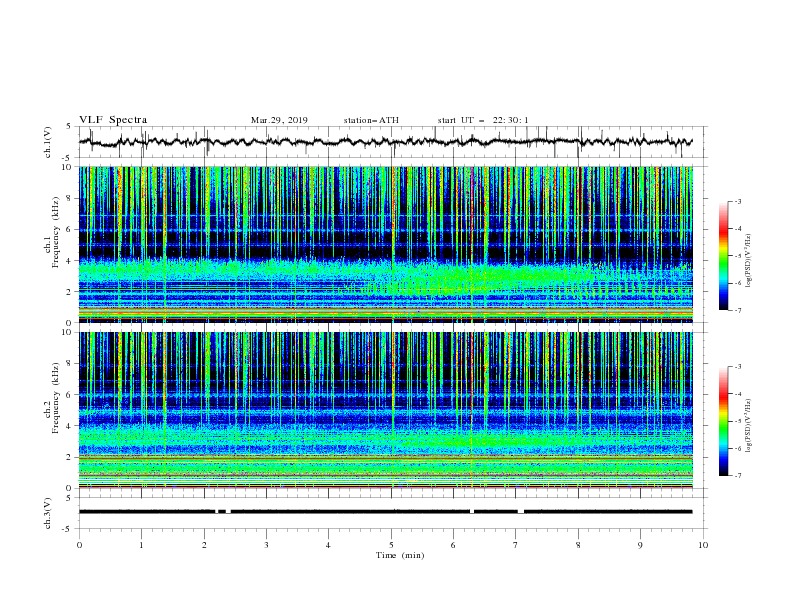Screen dimensions: 792x612
Task: Click the lower color scale bar
Action: coord(723,421)
